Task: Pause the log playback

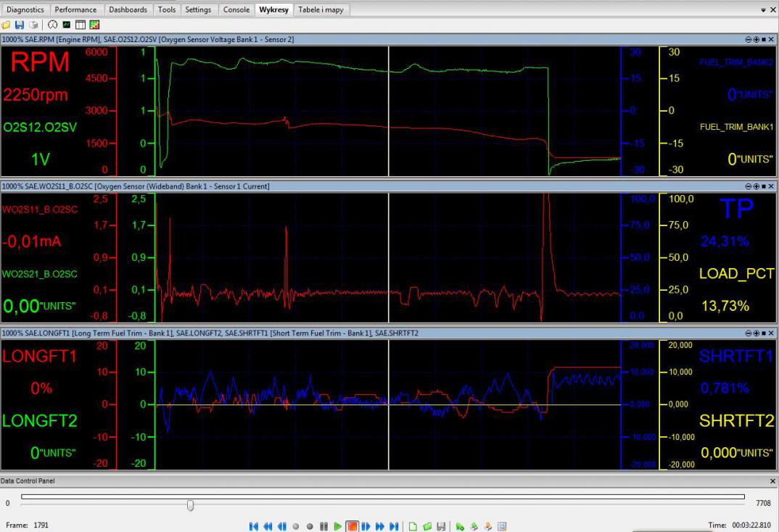Action: pos(324,526)
